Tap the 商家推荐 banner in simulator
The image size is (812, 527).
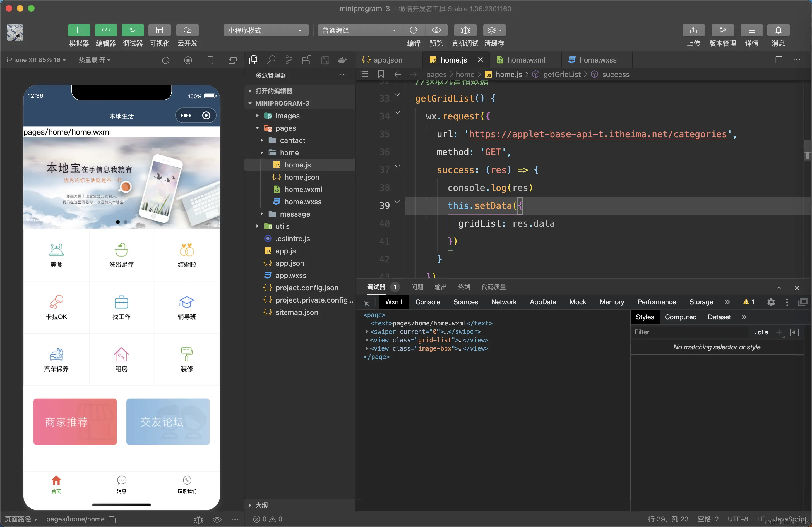point(75,421)
